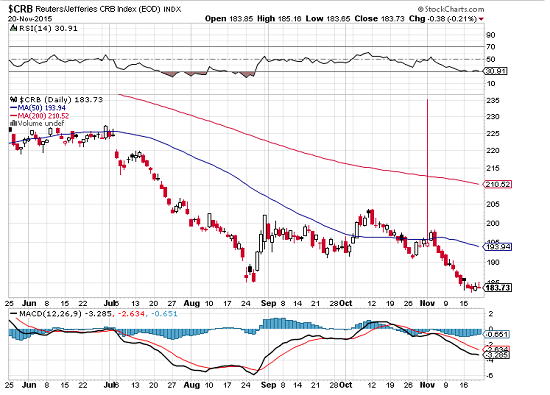This screenshot has height=395, width=550.
Task: Click the Jun label under the MACD panel
Action: click(29, 385)
